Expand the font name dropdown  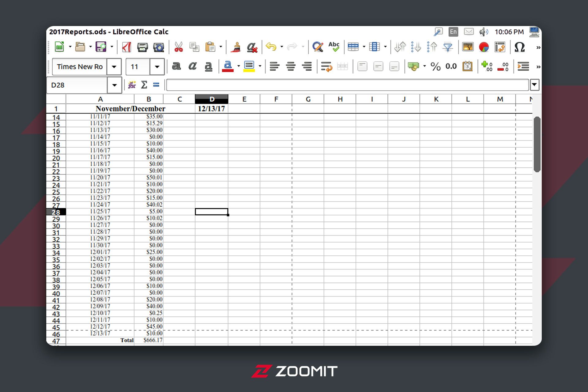tap(115, 66)
